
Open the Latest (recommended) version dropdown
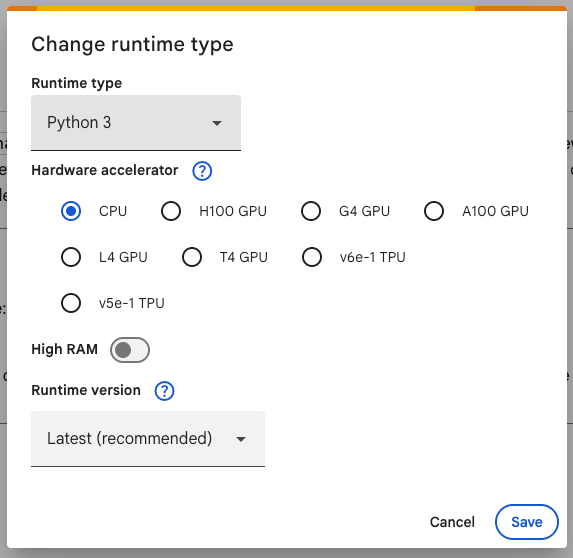click(x=148, y=439)
